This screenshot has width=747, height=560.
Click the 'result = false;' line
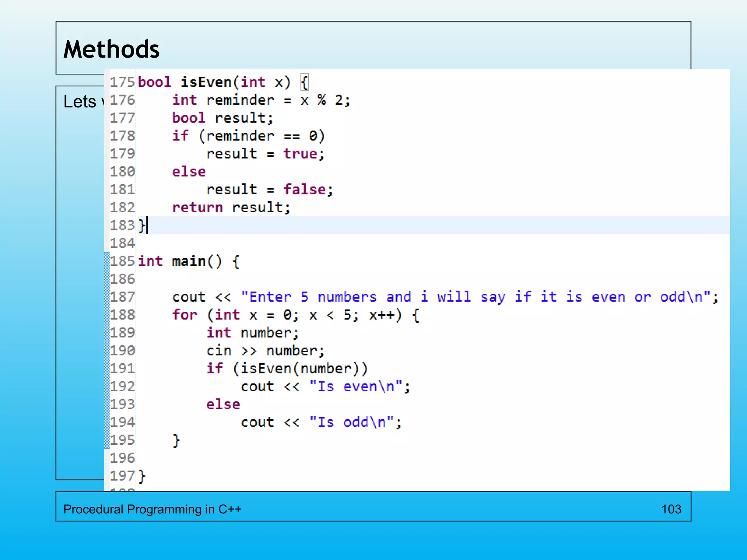pos(270,189)
